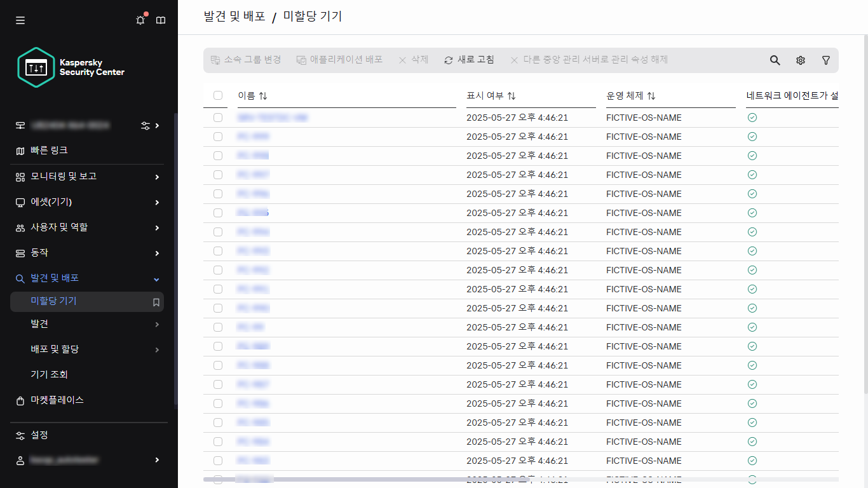Open table column settings gear icon
This screenshot has width=868, height=488.
(800, 60)
